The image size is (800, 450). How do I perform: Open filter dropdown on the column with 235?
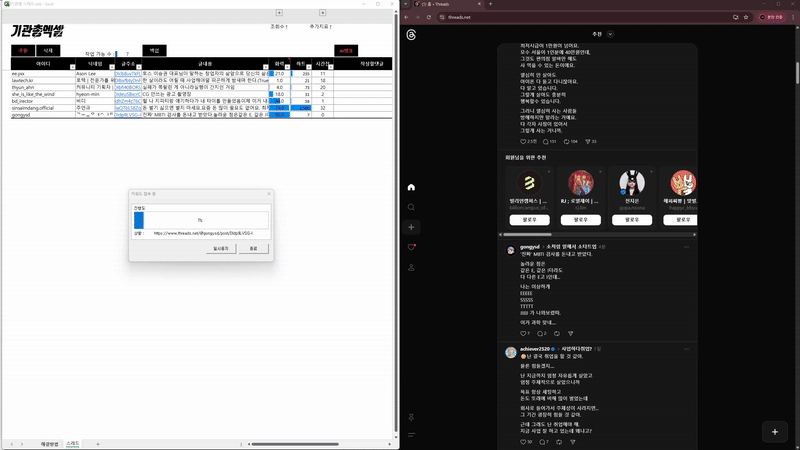(x=309, y=67)
